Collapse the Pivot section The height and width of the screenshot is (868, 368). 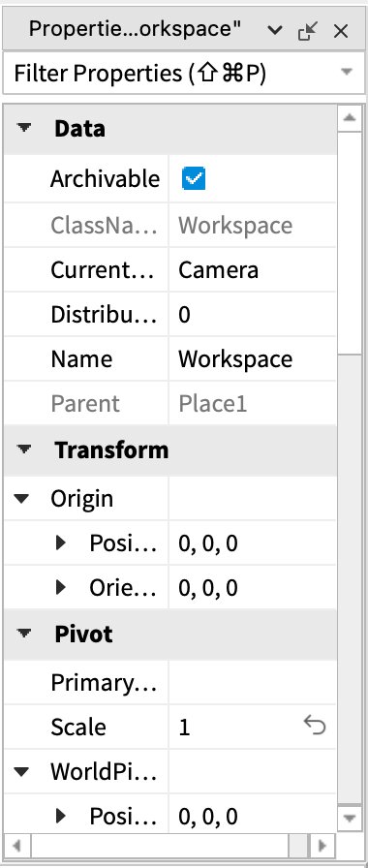click(24, 634)
